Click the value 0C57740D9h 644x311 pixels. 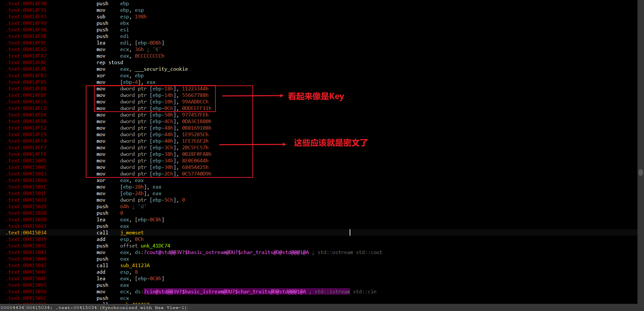197,174
